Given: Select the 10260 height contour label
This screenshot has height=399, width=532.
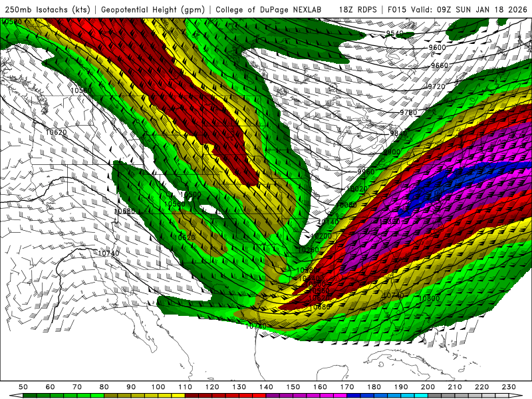Looking at the screenshot, I should click(x=309, y=250).
